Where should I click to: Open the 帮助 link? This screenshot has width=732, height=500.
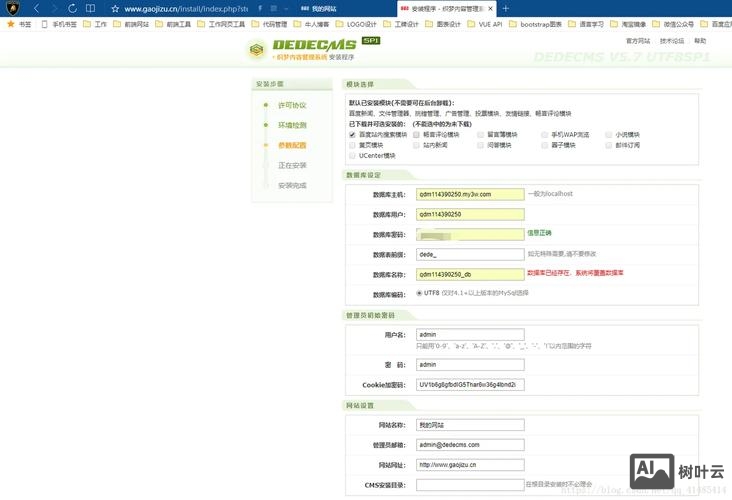click(700, 41)
